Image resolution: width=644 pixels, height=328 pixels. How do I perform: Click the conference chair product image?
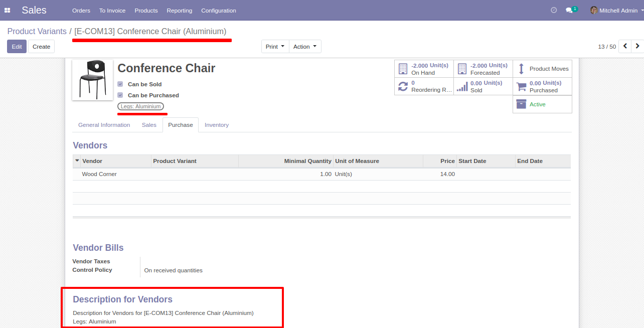pyautogui.click(x=92, y=80)
